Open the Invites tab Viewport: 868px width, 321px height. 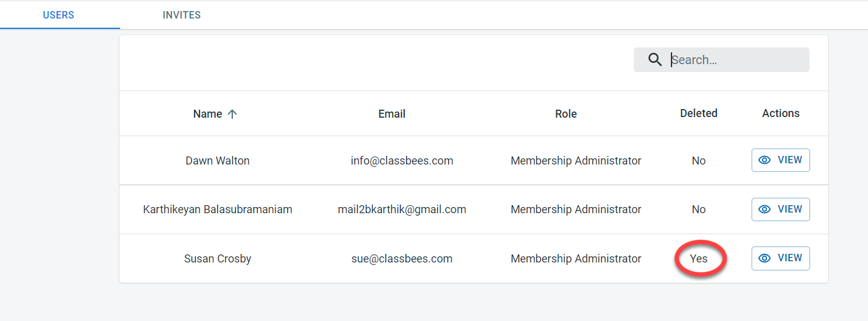coord(182,15)
